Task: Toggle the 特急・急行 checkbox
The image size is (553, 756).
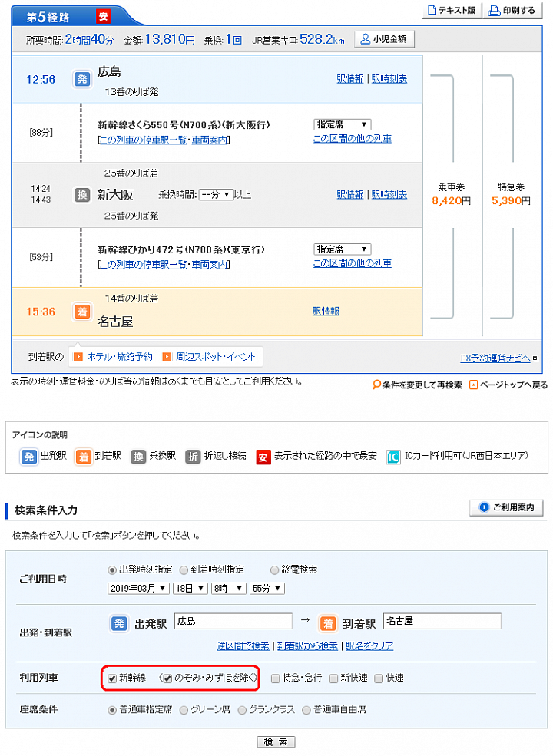Action: coord(275,678)
